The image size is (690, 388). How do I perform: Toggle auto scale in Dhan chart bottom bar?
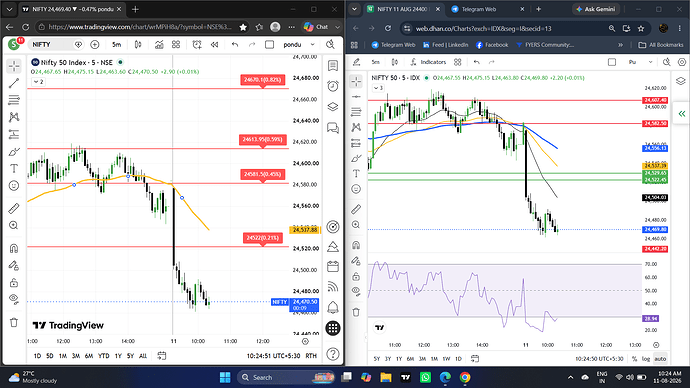pyautogui.click(x=660, y=359)
